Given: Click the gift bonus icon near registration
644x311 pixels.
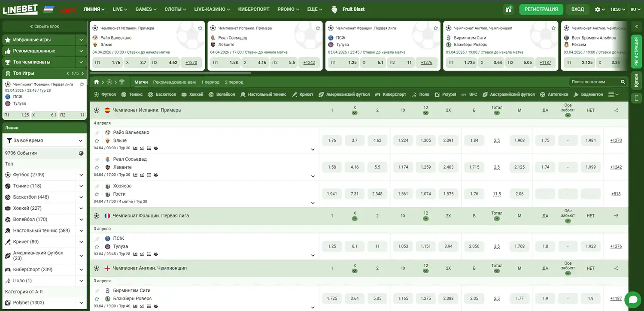Looking at the screenshot, I should pos(509,9).
